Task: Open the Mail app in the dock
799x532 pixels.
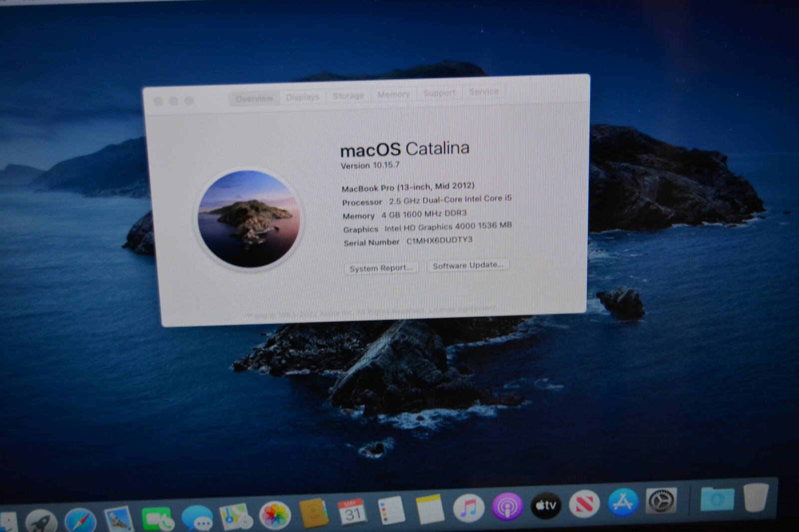Action: pyautogui.click(x=119, y=519)
